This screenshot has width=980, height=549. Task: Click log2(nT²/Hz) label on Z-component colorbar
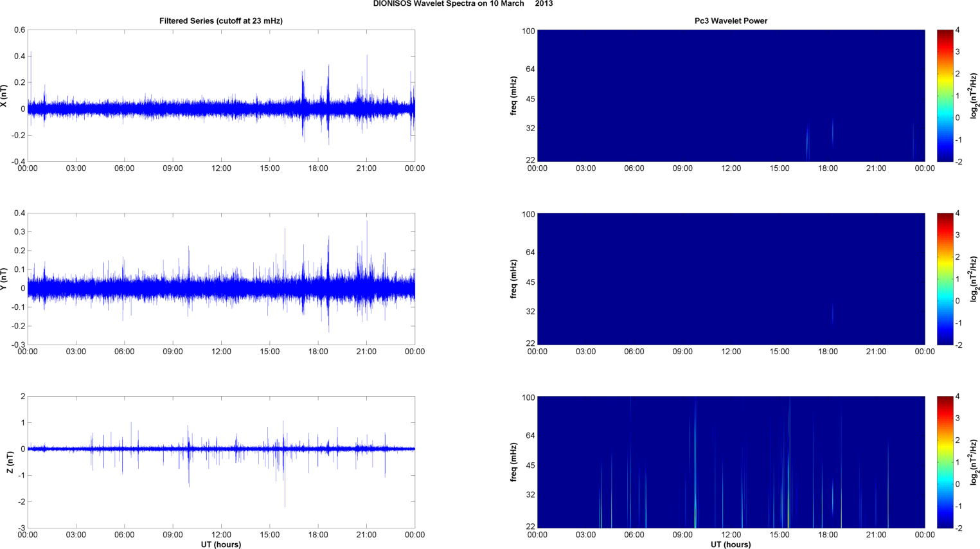point(974,462)
